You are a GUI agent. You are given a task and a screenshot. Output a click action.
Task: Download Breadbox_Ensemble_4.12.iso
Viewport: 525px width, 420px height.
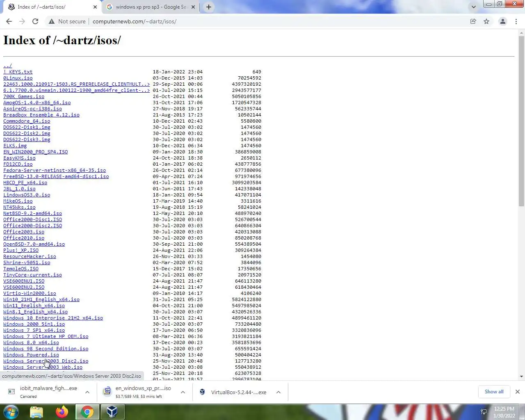pyautogui.click(x=41, y=115)
